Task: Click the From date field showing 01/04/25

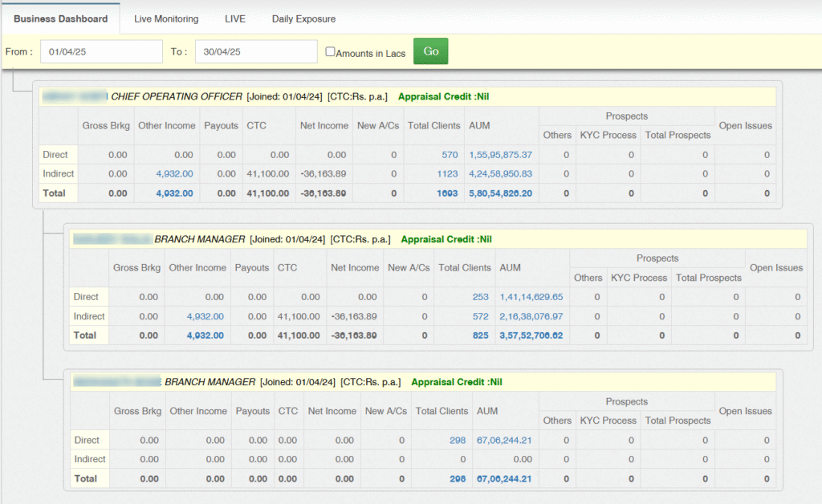Action: (x=101, y=51)
